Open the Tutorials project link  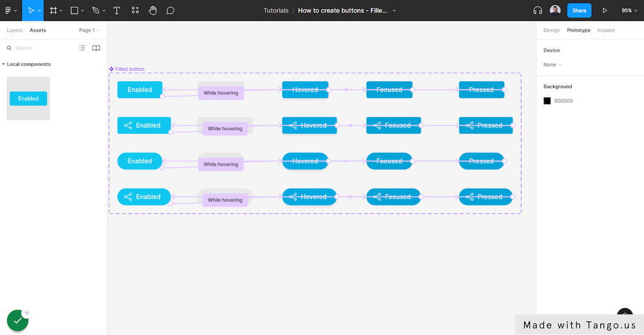[x=276, y=10]
